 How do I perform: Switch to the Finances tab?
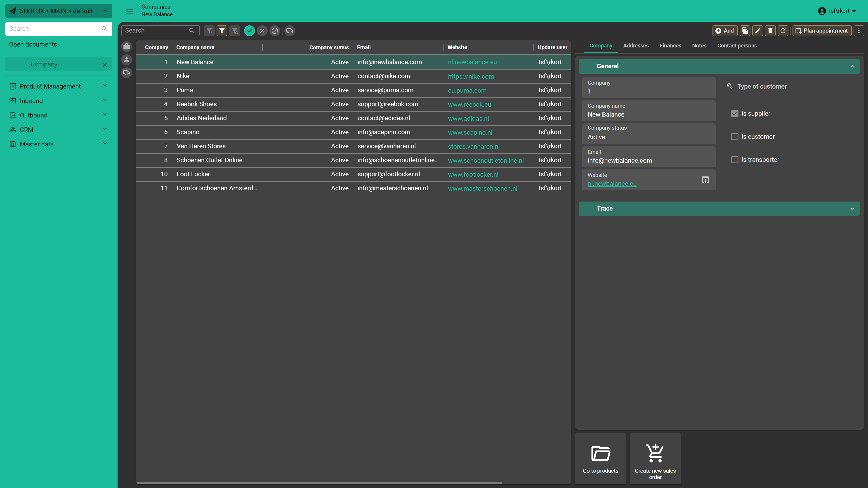670,45
